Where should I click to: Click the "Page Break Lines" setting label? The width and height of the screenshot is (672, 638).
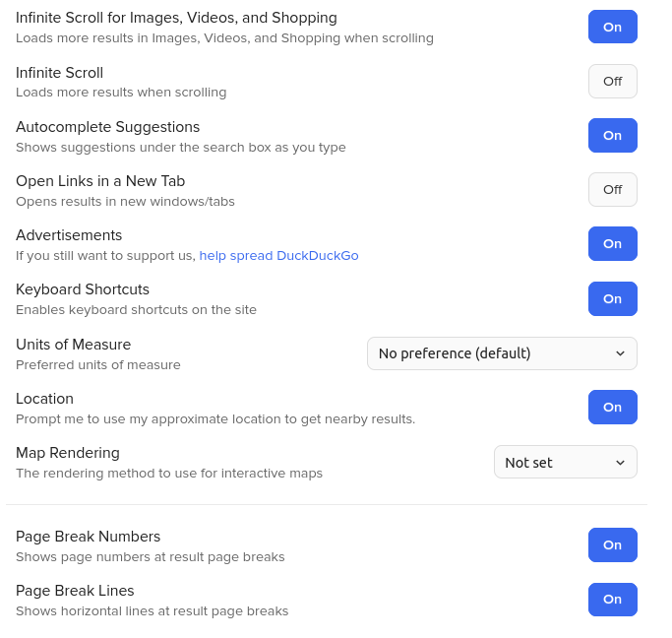75,591
